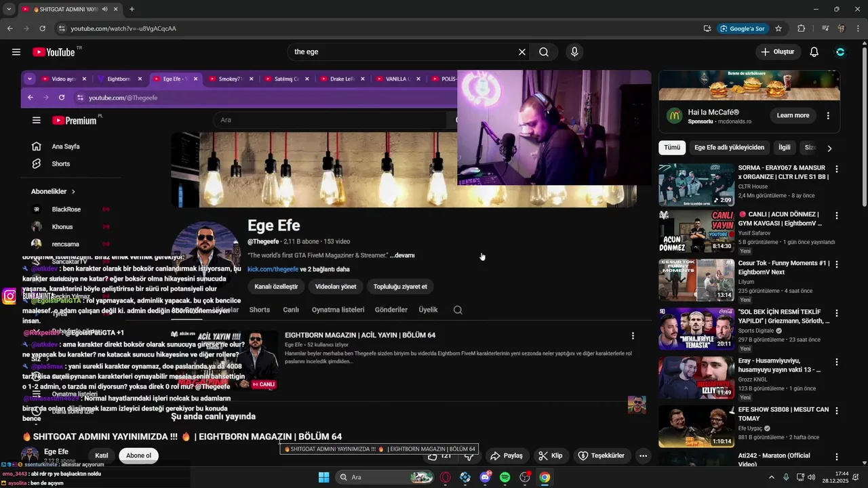Open options for the EFE SHOW S3B08 video

coord(836,411)
